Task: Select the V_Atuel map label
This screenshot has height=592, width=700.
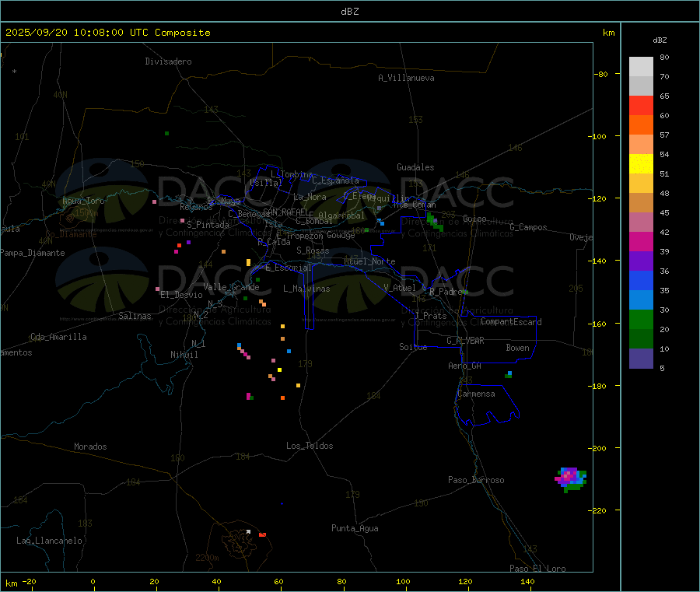Action: coord(400,288)
